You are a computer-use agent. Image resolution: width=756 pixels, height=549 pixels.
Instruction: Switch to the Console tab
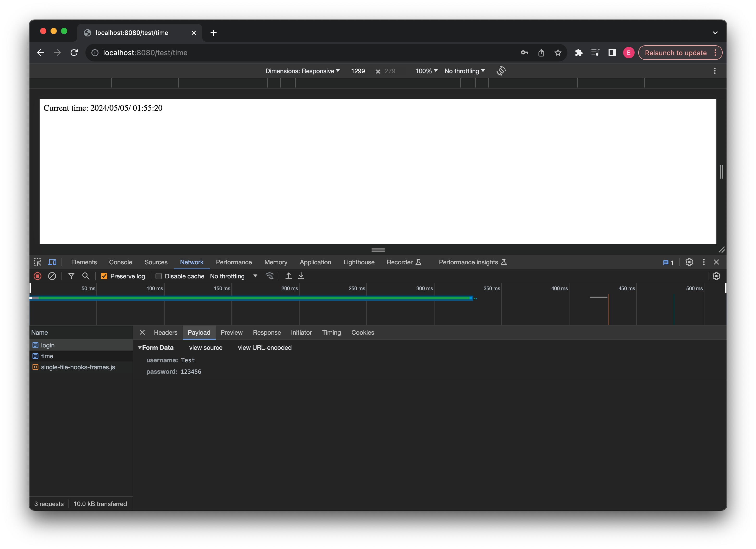(x=120, y=262)
